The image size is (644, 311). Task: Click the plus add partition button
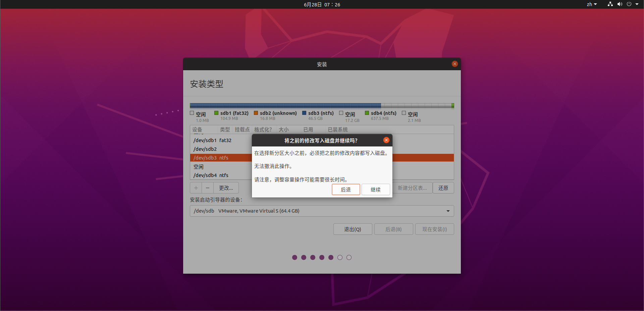196,188
